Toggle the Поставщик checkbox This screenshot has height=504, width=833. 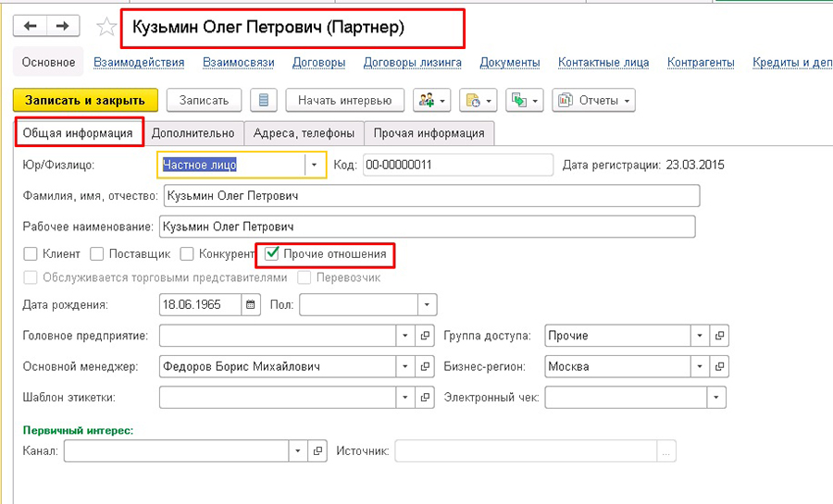[96, 254]
